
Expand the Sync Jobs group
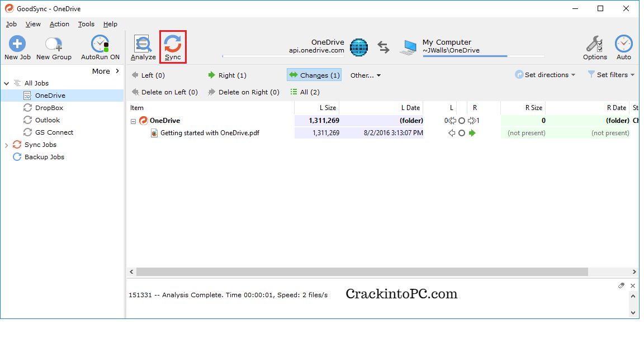pyautogui.click(x=7, y=145)
